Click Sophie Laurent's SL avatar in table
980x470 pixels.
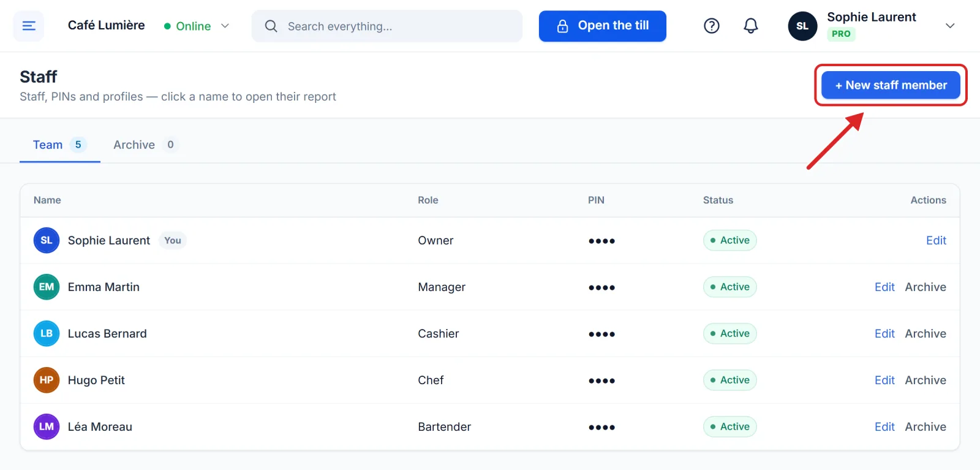47,240
